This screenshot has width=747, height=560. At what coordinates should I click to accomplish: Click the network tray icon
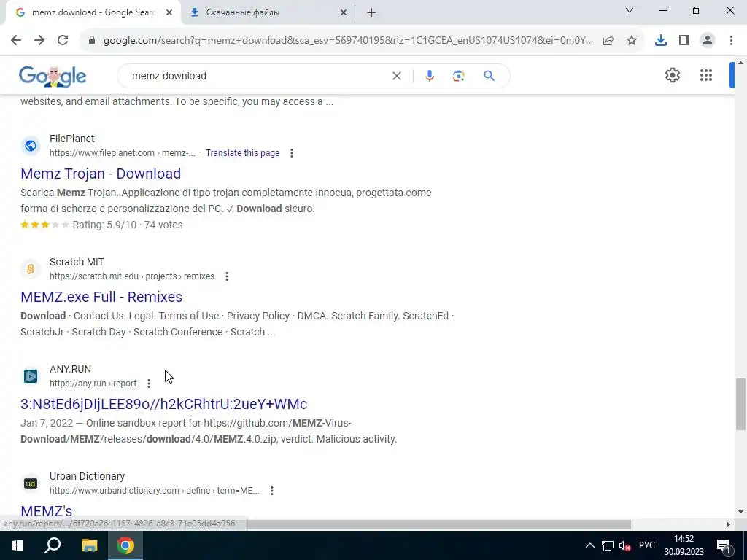[608, 545]
